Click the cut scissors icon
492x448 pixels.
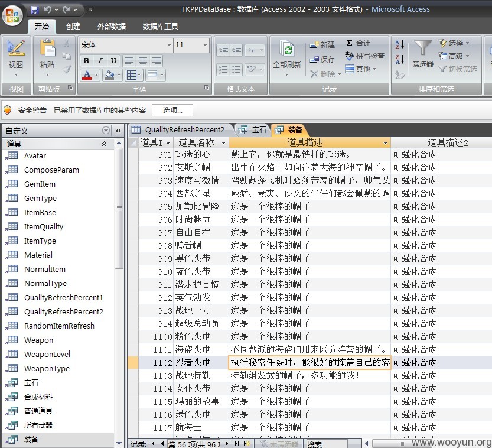pos(67,43)
